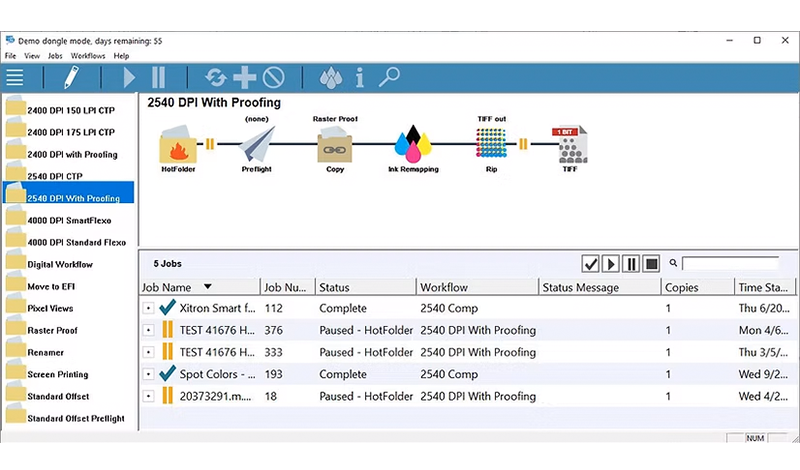Select Move to EFI folder
This screenshot has height=470, width=800.
(69, 285)
